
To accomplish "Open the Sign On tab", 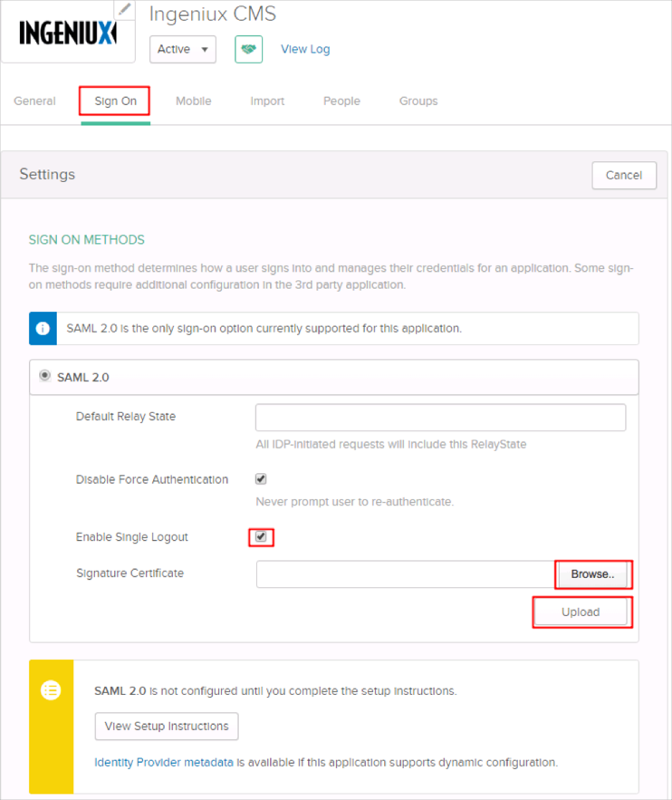I will [115, 101].
